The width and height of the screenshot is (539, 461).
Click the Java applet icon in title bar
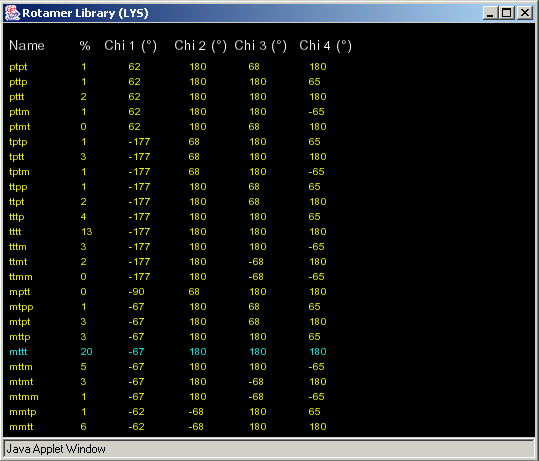[x=12, y=13]
